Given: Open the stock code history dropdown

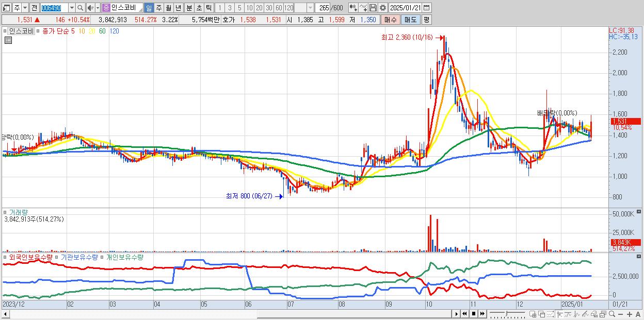Looking at the screenshot, I should click(x=72, y=8).
